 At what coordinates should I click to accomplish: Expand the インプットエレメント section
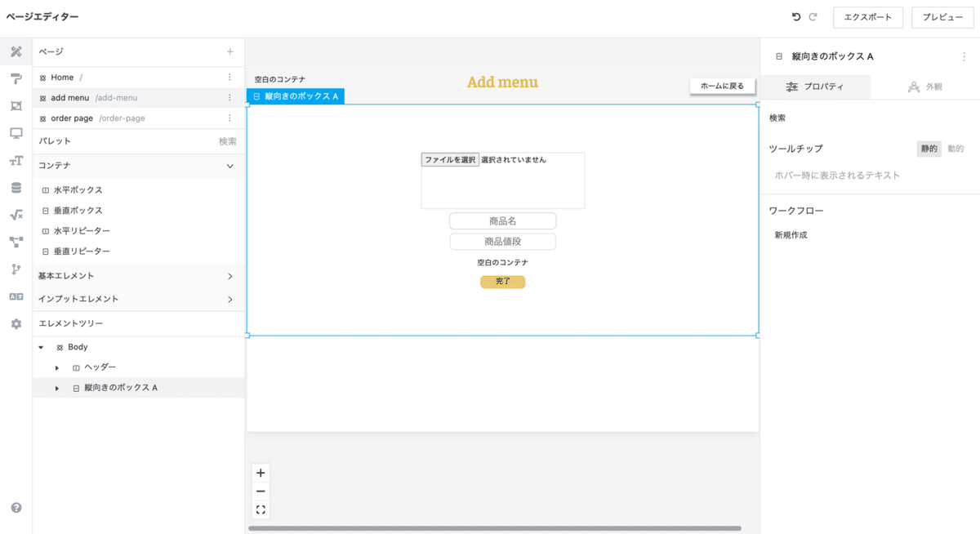click(229, 299)
